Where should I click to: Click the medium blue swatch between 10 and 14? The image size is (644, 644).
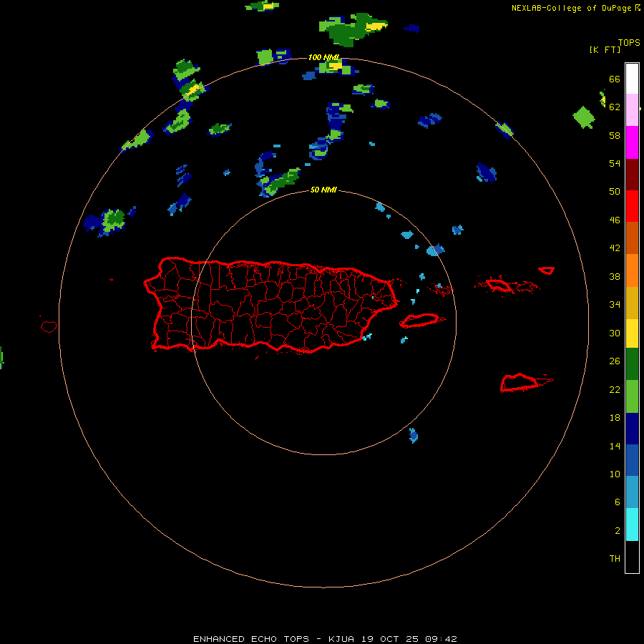(x=632, y=460)
